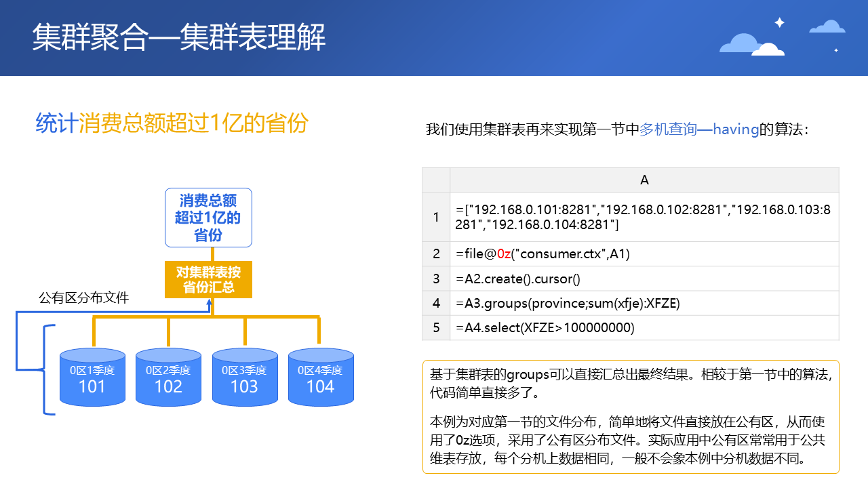
Task: Click the orange 对集群表按省份汇总 box
Action: point(208,279)
